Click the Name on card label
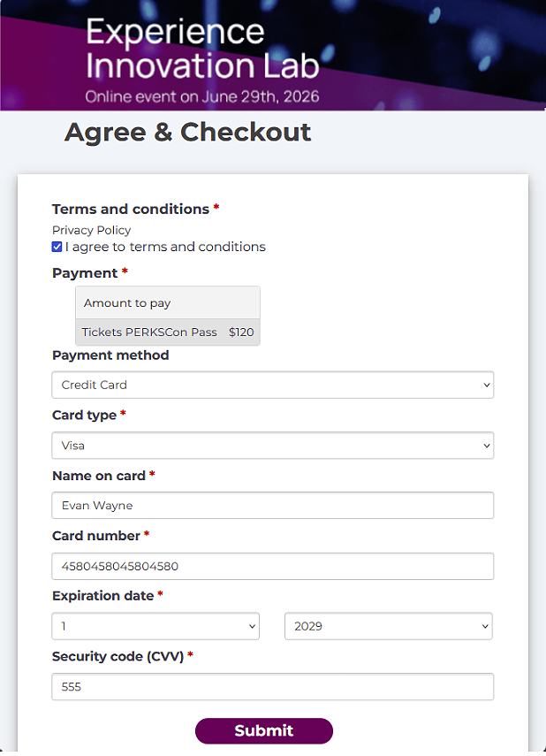The width and height of the screenshot is (546, 756). 99,476
